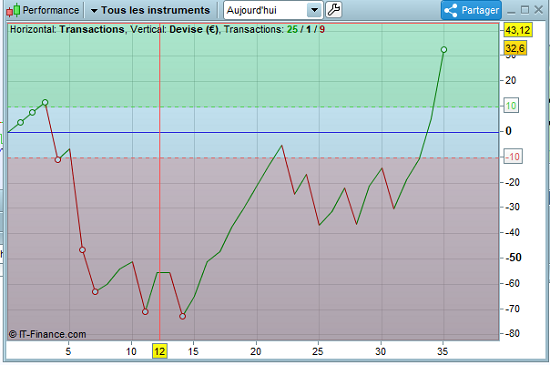Click the data point at transaction 6
550x365 pixels.
tap(82, 250)
